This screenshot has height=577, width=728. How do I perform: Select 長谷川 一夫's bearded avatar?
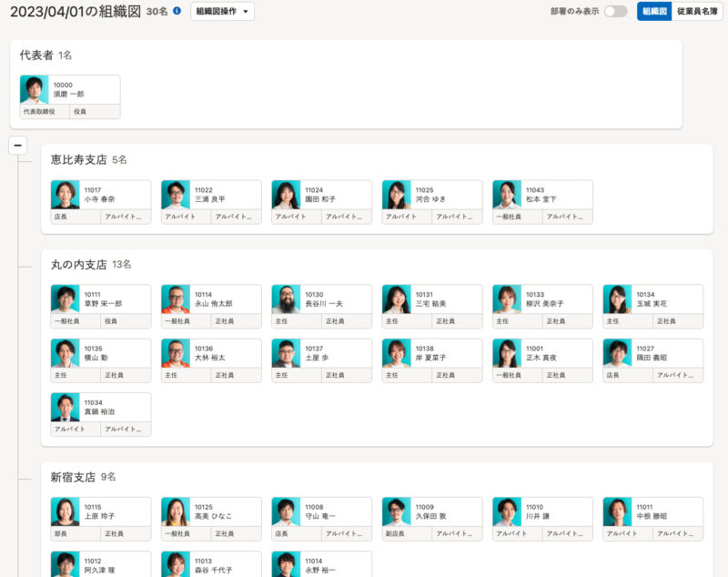[x=286, y=299]
